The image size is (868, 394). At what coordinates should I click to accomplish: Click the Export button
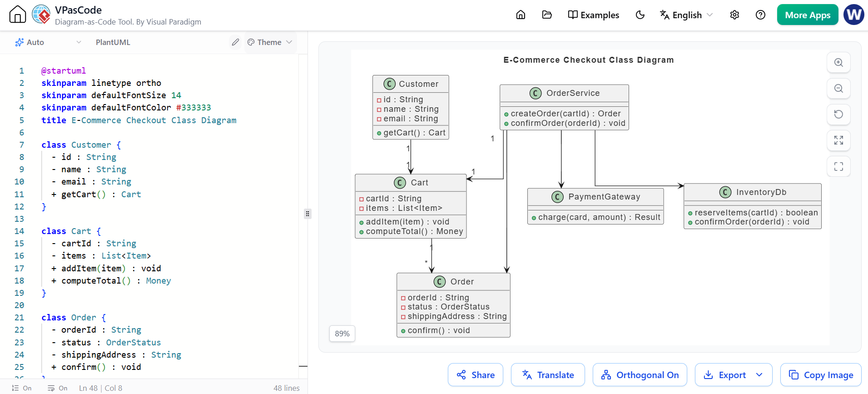725,375
